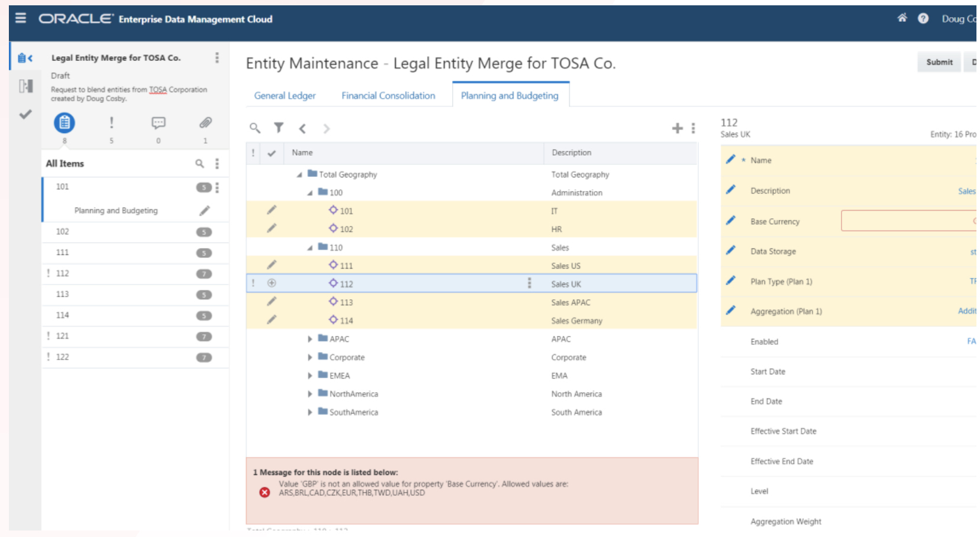The height and width of the screenshot is (537, 980).
Task: Expand the APAC folder node
Action: [310, 339]
